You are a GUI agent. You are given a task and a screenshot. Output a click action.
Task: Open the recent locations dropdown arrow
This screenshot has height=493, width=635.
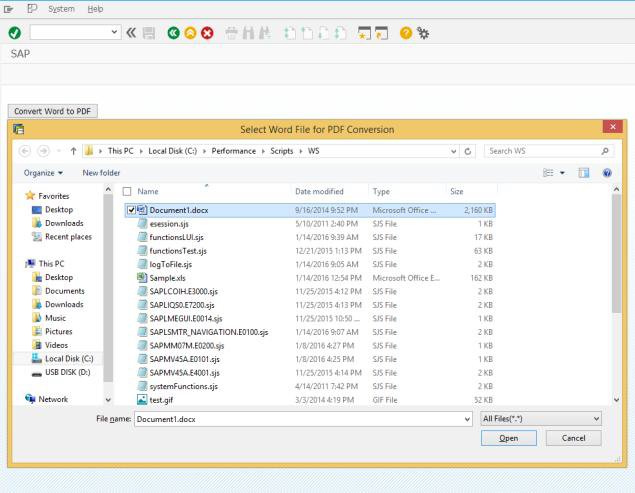(x=59, y=151)
